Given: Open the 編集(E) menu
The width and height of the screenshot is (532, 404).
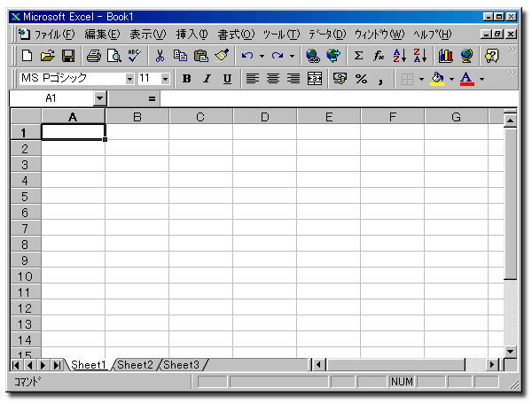Looking at the screenshot, I should pyautogui.click(x=102, y=34).
